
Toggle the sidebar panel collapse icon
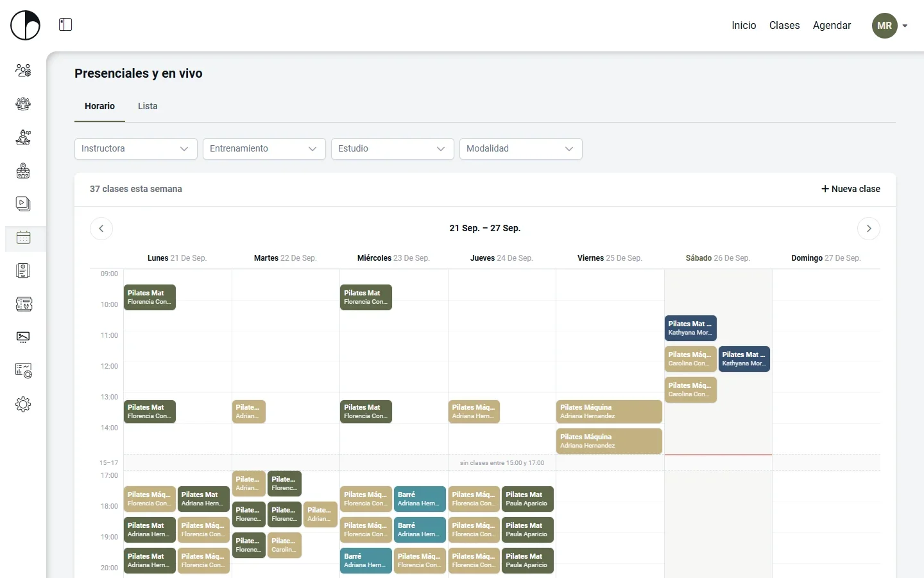point(65,25)
